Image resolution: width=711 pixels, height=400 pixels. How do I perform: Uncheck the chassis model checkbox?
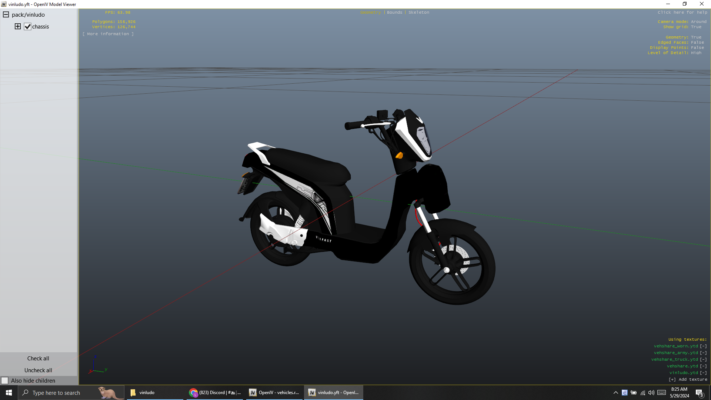(27, 27)
